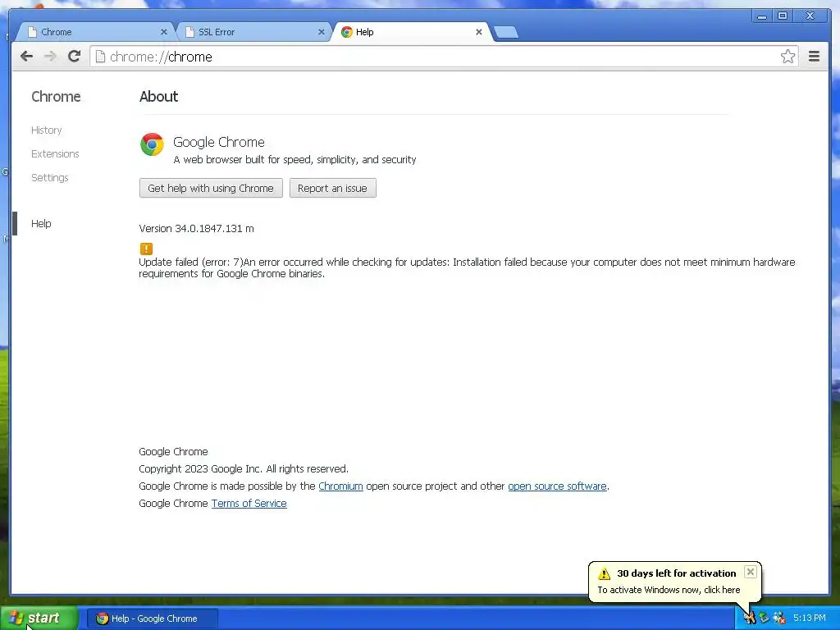Restore down the Chrome window
The height and width of the screenshot is (630, 840).
click(x=783, y=16)
